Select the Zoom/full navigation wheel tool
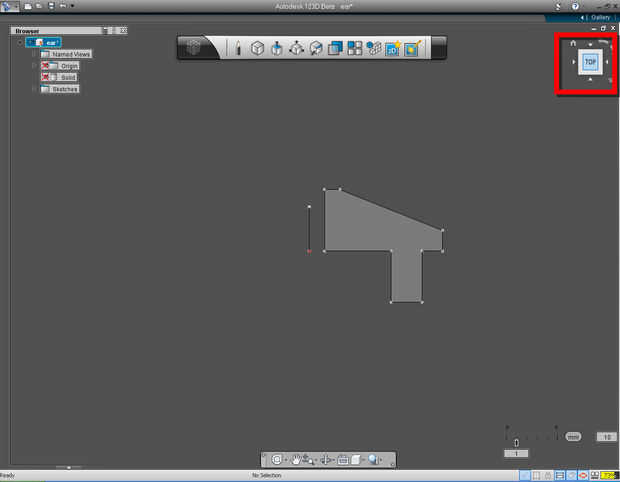 click(277, 459)
